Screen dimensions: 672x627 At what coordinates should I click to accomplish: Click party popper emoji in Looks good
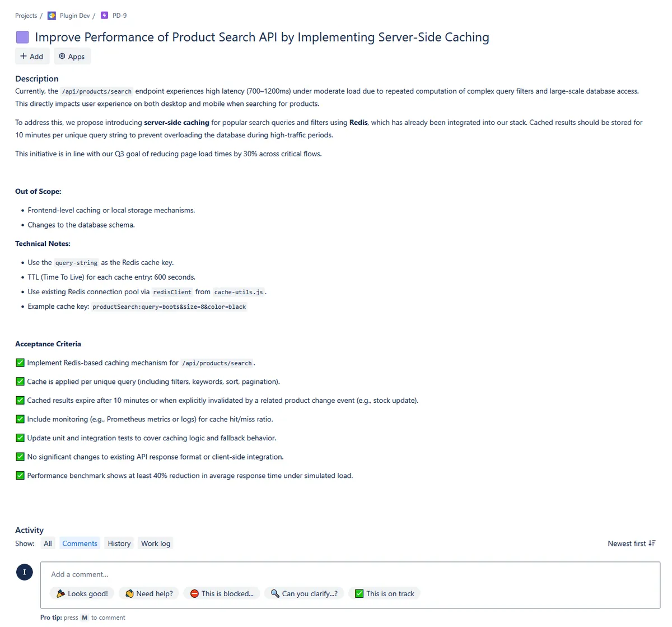pos(61,593)
